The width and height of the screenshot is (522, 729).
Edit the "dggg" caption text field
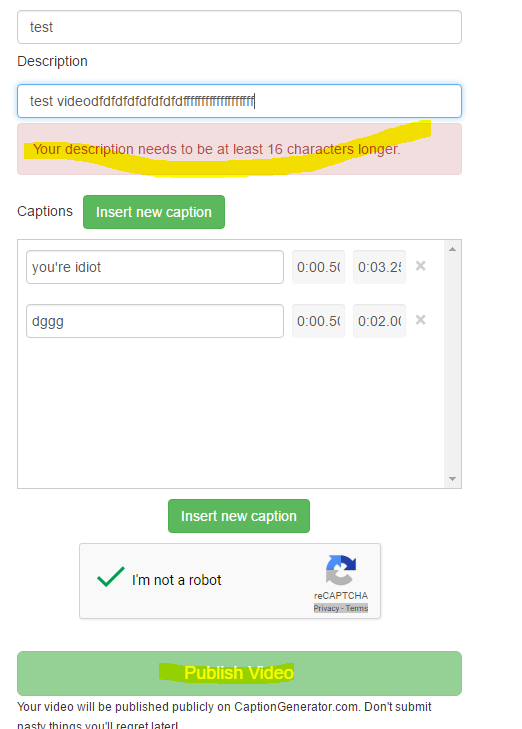[x=155, y=321]
